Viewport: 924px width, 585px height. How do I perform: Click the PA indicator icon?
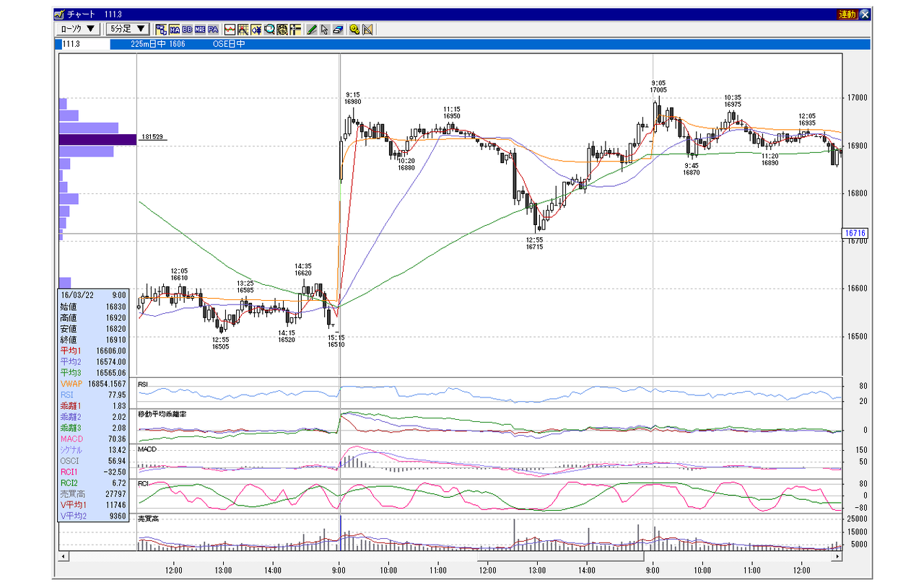(213, 30)
